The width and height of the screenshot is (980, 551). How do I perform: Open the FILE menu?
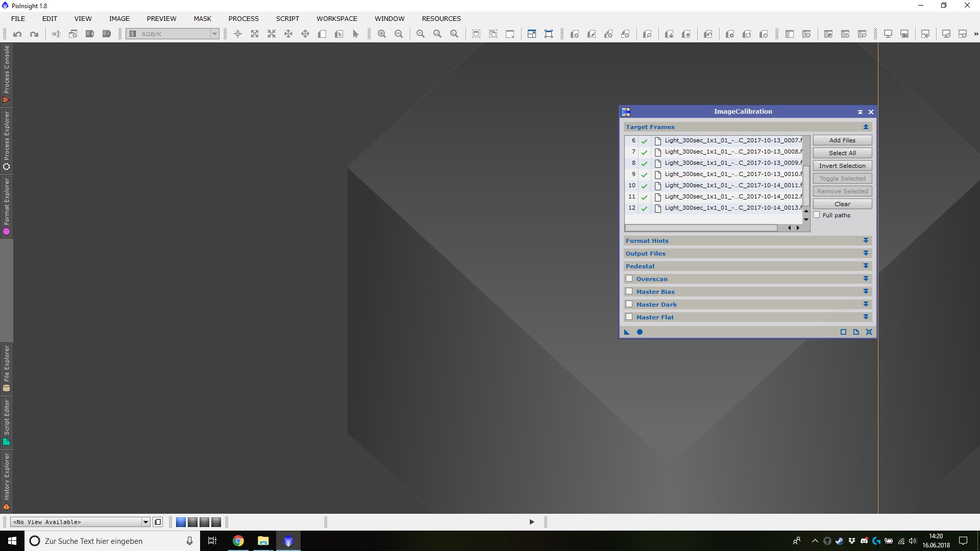[18, 18]
